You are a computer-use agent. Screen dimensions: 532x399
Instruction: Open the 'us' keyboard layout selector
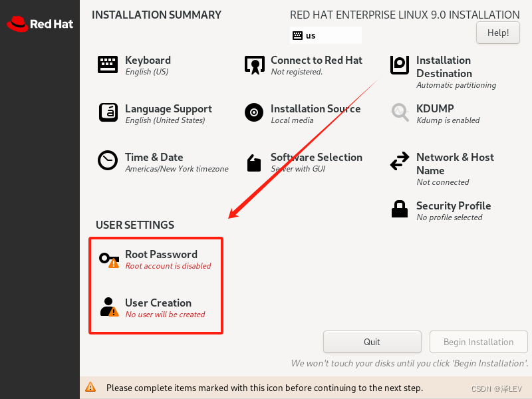[x=325, y=35]
